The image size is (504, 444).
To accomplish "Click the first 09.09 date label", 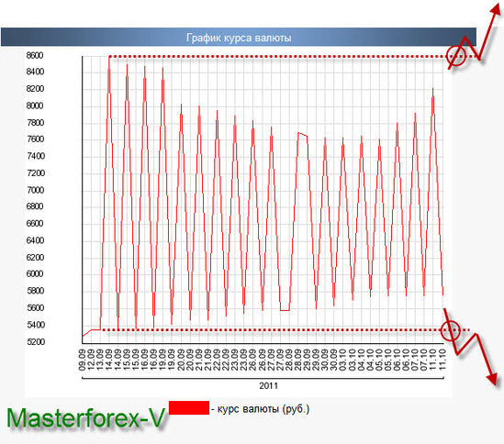I will coord(83,360).
